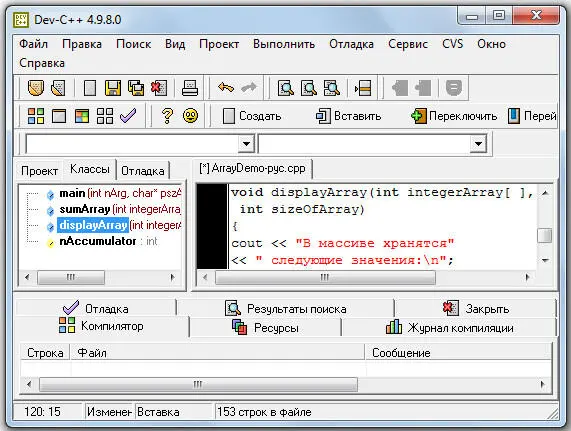The width and height of the screenshot is (571, 431).
Task: Open bottom Отладка tab with checkmark
Action: [95, 308]
